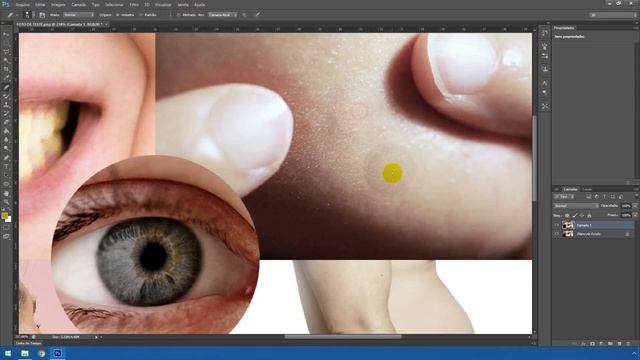This screenshot has height=360, width=640.
Task: Open the Camada menu
Action: click(x=79, y=4)
